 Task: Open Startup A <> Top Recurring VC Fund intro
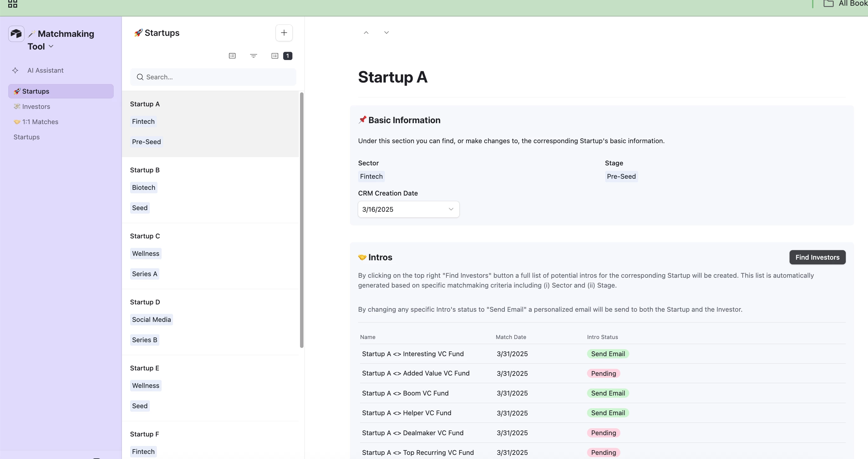[x=418, y=453]
